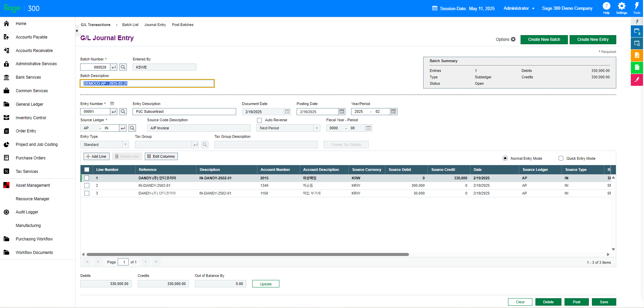The width and height of the screenshot is (644, 308).
Task: Click the pink pen icon on right rail
Action: tap(637, 80)
